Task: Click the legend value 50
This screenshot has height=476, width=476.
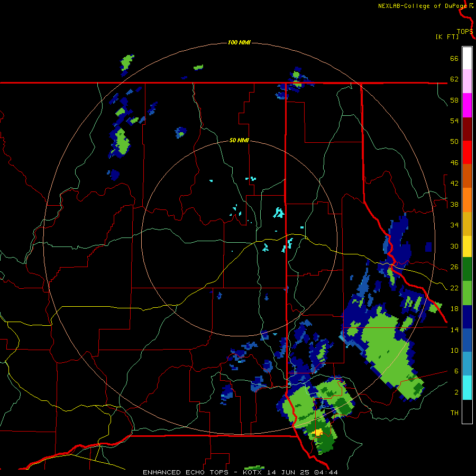Action: (x=454, y=142)
